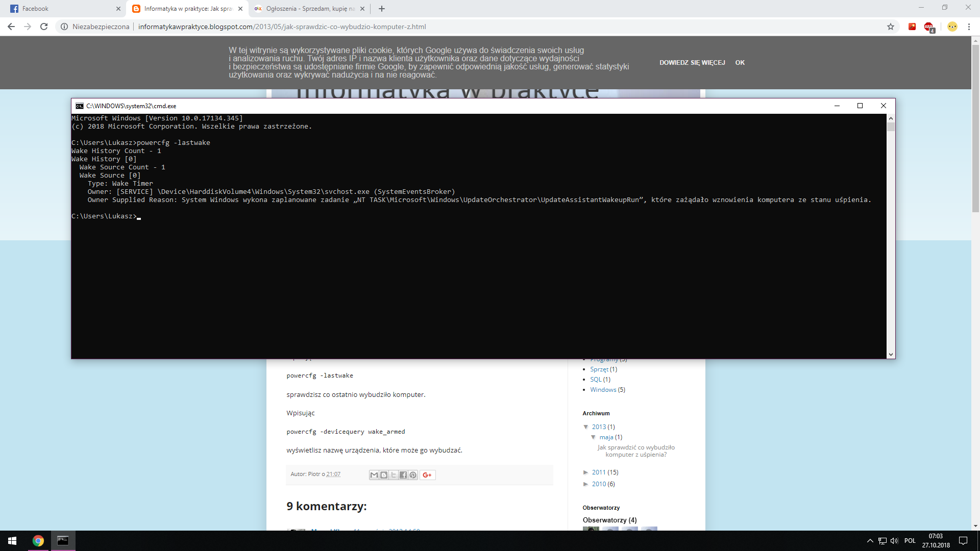
Task: Open the Windows Start menu
Action: [x=12, y=541]
